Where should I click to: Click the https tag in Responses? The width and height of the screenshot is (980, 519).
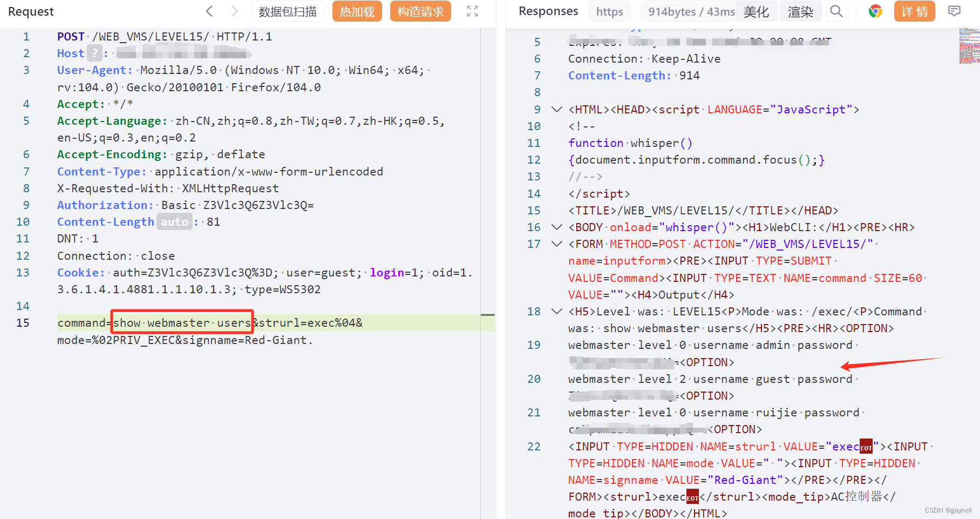[x=610, y=11]
